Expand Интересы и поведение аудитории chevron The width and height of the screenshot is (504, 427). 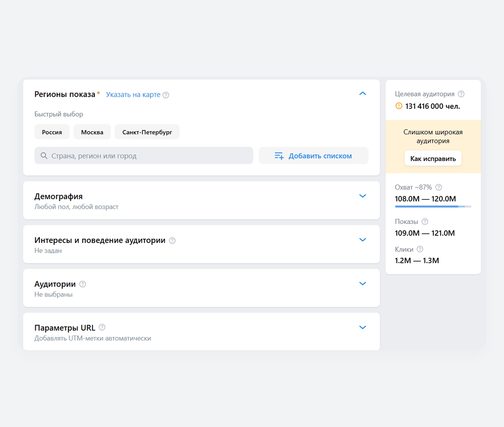pyautogui.click(x=362, y=240)
